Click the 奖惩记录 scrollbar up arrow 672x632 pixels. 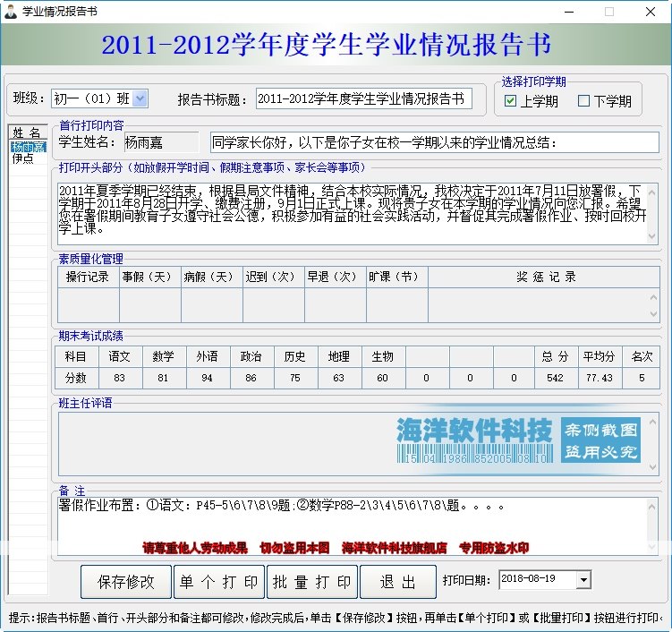[x=653, y=296]
